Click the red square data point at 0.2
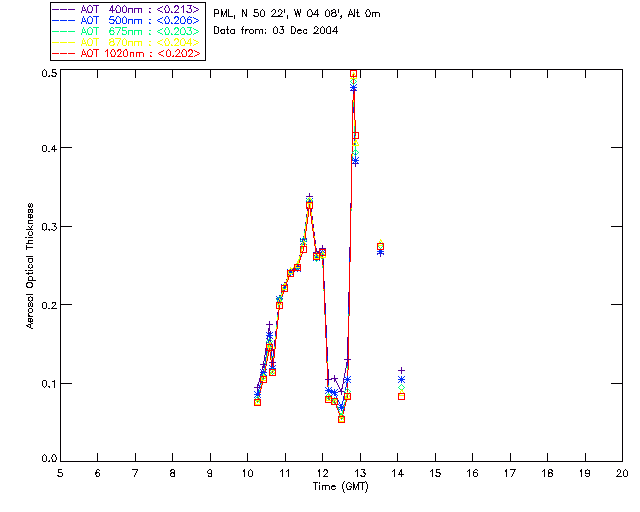 pos(279,305)
